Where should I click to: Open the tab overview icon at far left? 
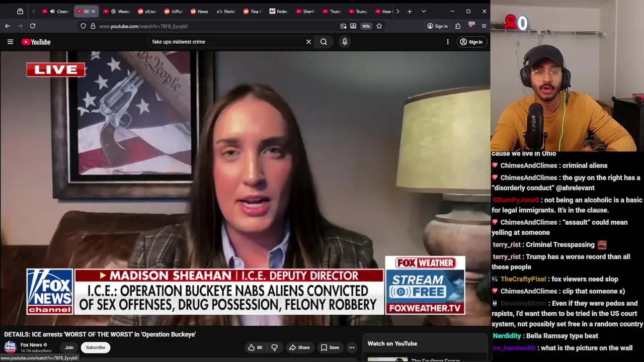tap(20, 11)
